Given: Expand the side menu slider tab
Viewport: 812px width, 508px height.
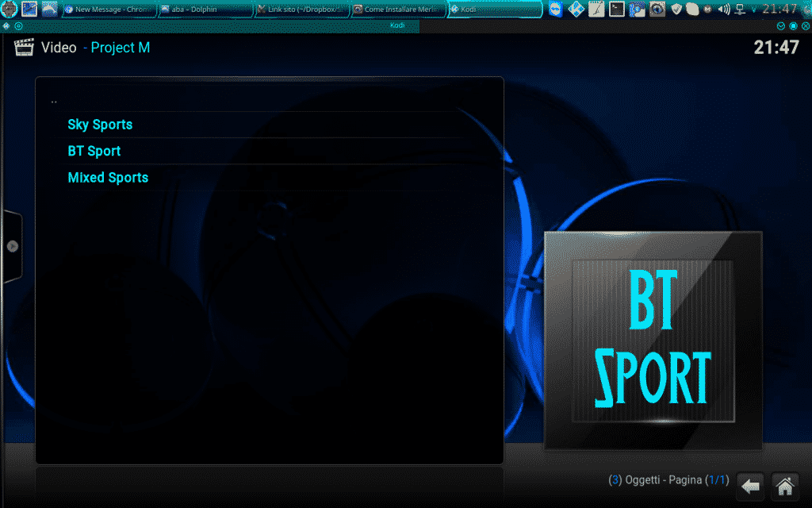Looking at the screenshot, I should pyautogui.click(x=13, y=246).
